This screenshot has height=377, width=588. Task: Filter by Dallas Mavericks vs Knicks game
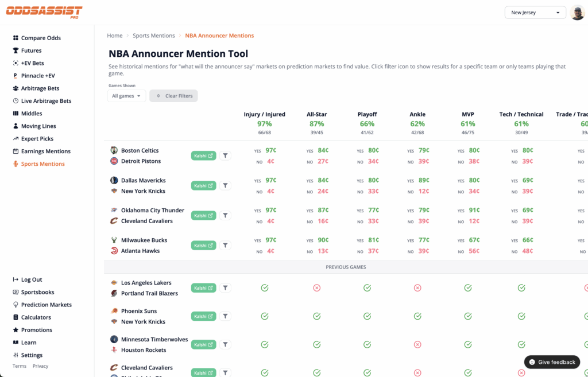tap(225, 185)
